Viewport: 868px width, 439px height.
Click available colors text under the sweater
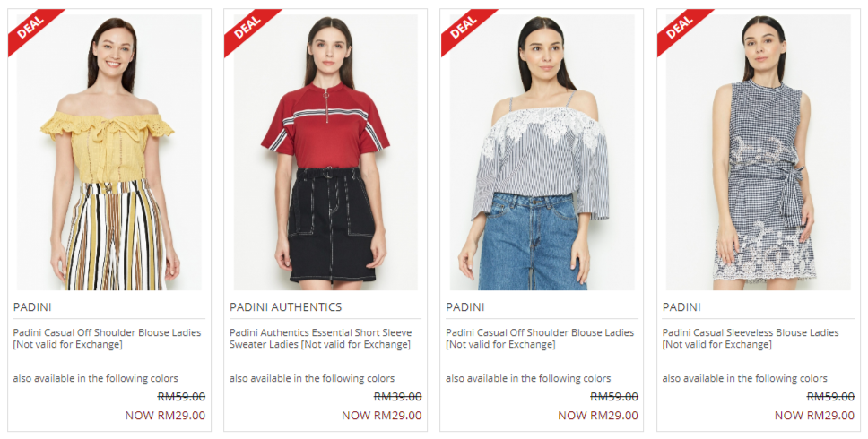tap(312, 379)
